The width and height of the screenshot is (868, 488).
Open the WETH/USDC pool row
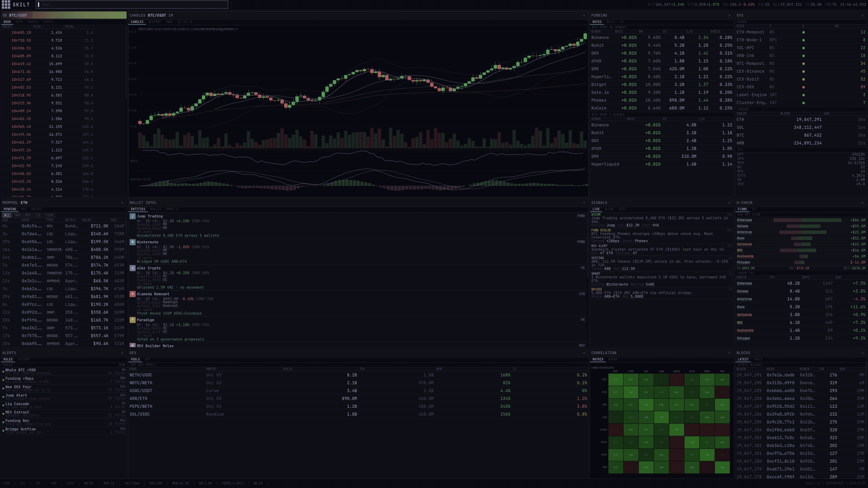pos(358,375)
